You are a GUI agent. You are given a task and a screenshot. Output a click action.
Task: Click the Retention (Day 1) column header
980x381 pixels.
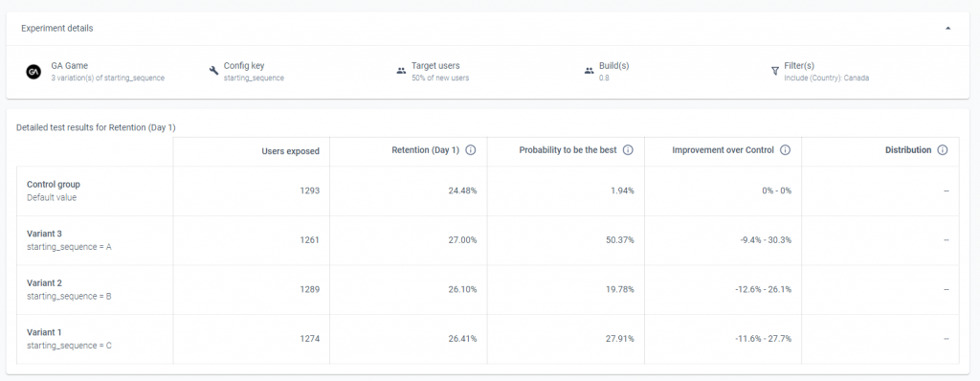click(425, 150)
